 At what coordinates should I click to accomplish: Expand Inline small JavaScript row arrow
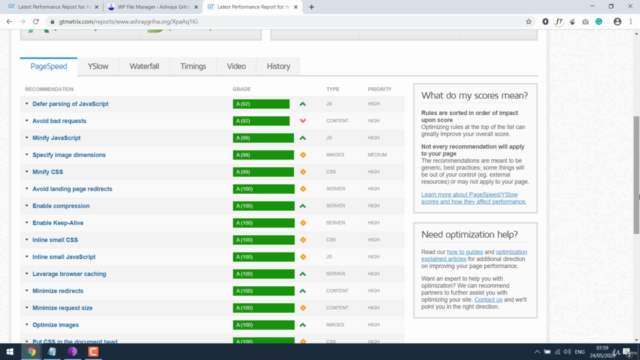[27, 257]
